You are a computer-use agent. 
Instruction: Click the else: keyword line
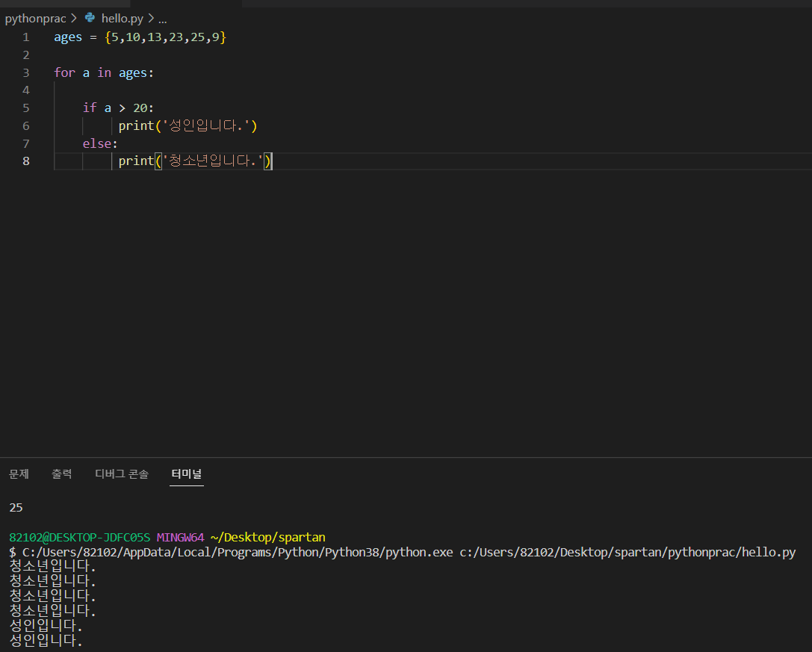(x=100, y=143)
